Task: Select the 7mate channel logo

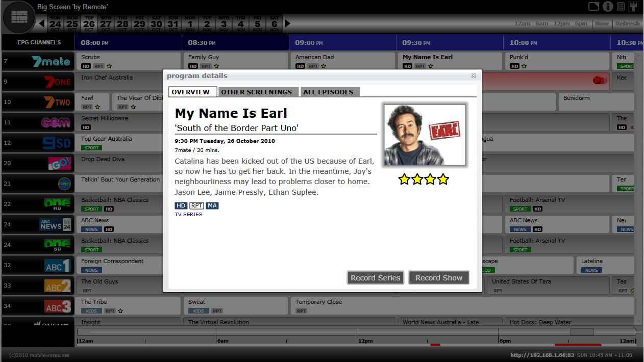Action: [x=51, y=61]
